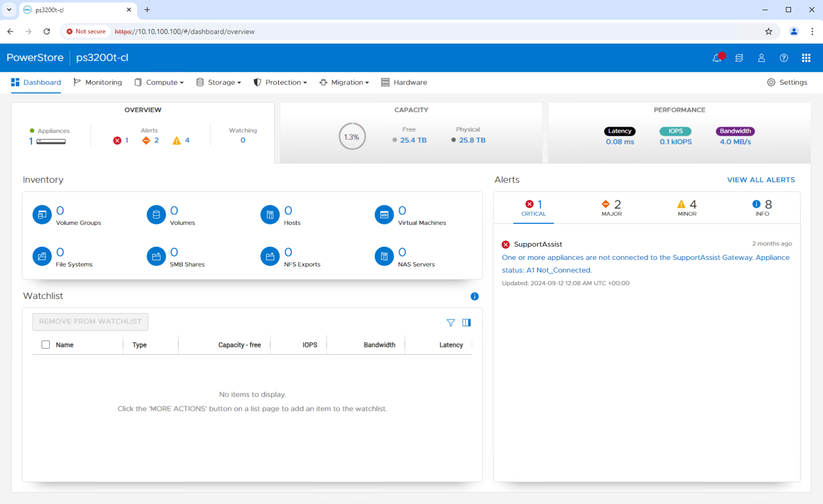Click the Physical 25.8 TB capacity value
The image size is (823, 504).
(472, 140)
